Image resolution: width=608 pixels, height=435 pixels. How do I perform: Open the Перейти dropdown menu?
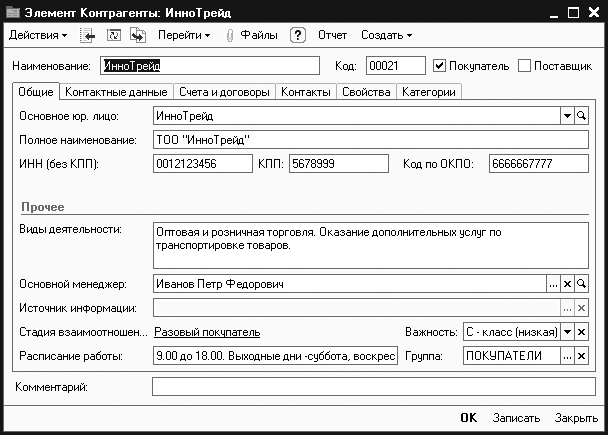pos(184,35)
